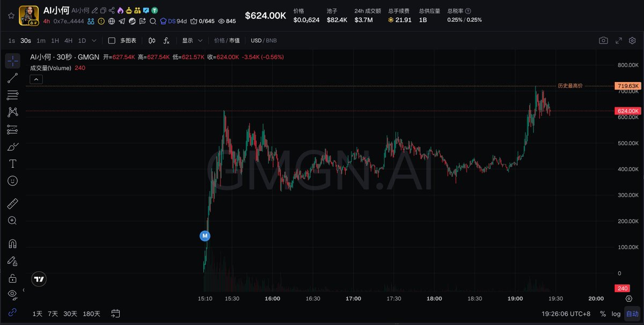644x325 pixels.
Task: Click the blue link sync icon
Action: (13, 312)
